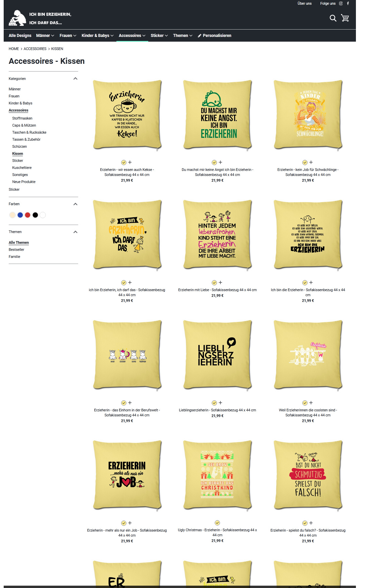Go to Bestseller theme link
This screenshot has width=370, height=588.
[16, 250]
